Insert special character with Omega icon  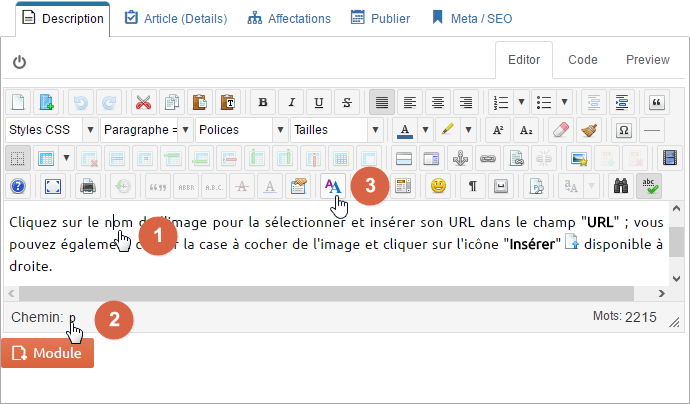624,130
